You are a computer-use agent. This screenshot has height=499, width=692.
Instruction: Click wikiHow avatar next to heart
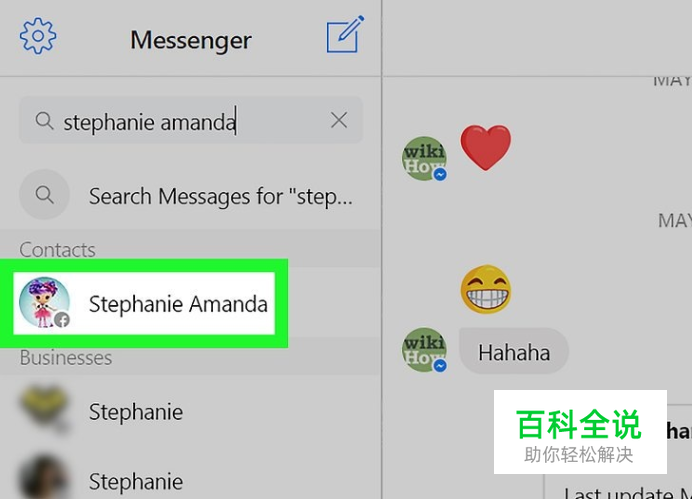(424, 158)
